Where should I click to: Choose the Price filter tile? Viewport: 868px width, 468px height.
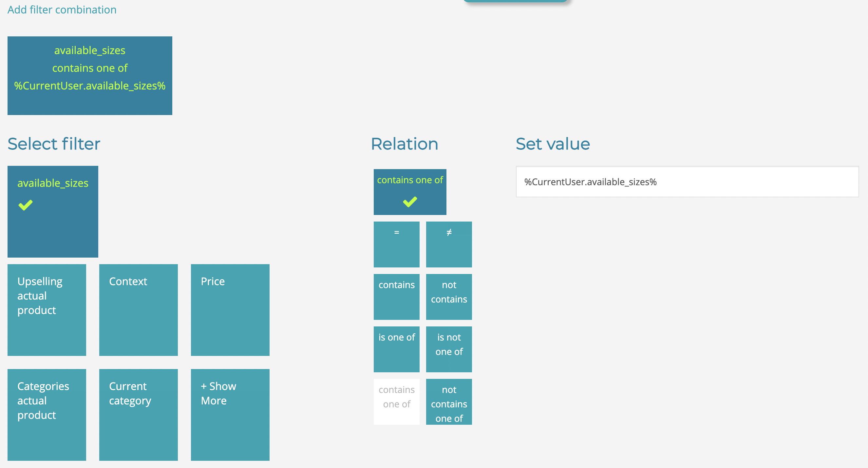click(x=230, y=310)
